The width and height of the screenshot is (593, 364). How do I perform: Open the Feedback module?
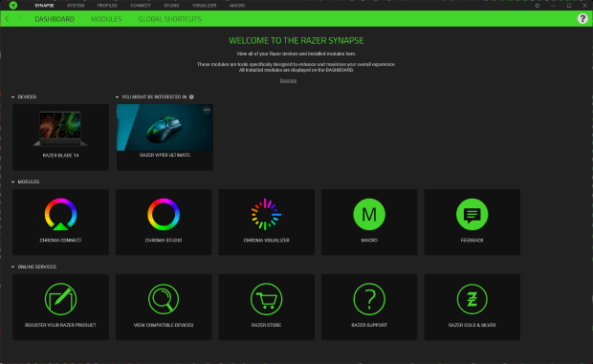(x=472, y=222)
